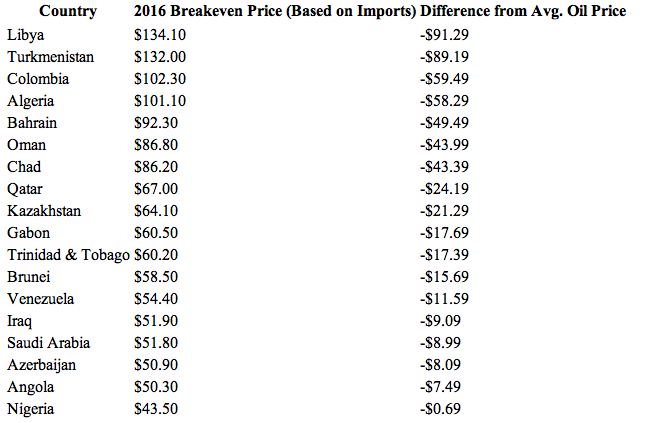Click the Qatar row label

pyautogui.click(x=25, y=189)
